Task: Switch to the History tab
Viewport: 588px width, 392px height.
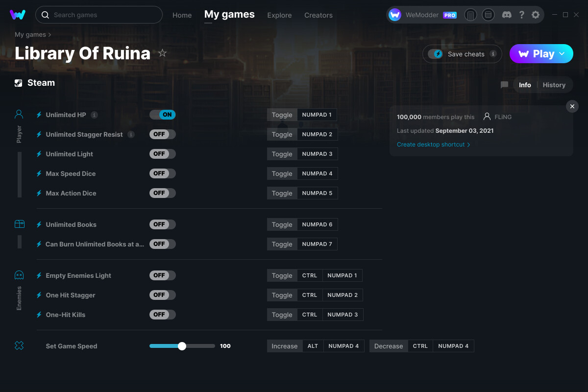Action: [554, 85]
